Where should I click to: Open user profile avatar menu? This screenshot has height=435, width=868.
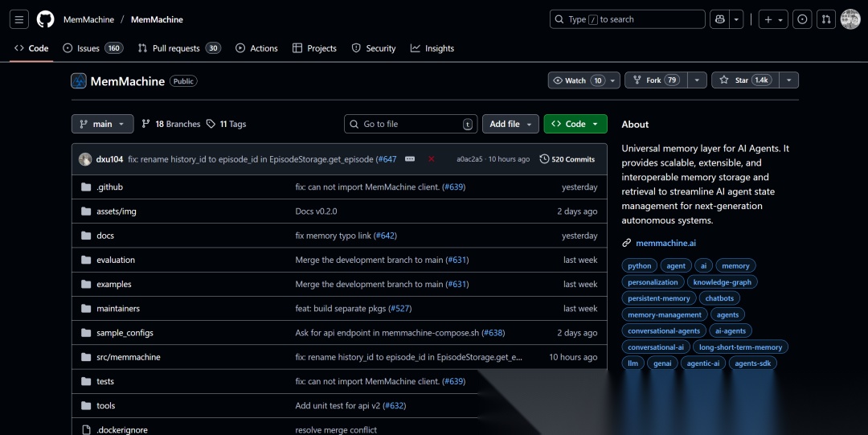(x=850, y=19)
